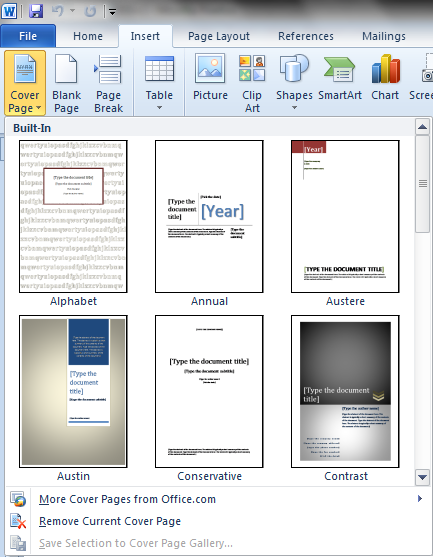Save the document with floppy icon
The height and width of the screenshot is (557, 433).
coord(36,11)
